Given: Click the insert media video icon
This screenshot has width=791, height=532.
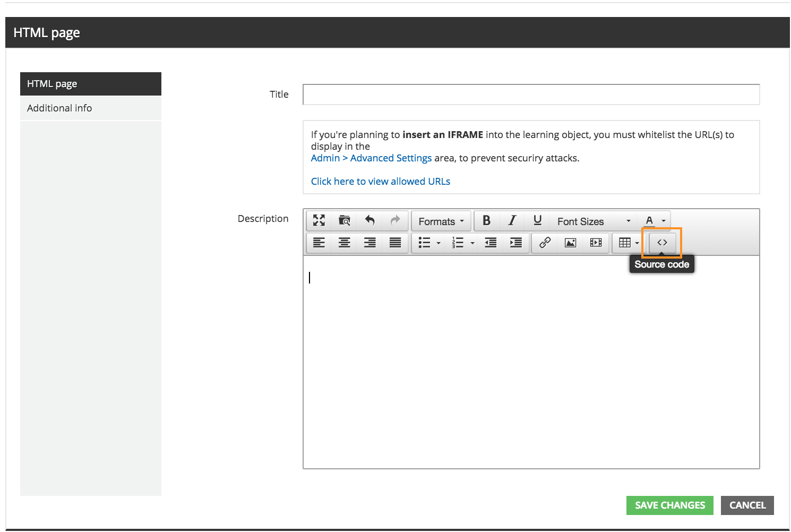Looking at the screenshot, I should coord(596,243).
